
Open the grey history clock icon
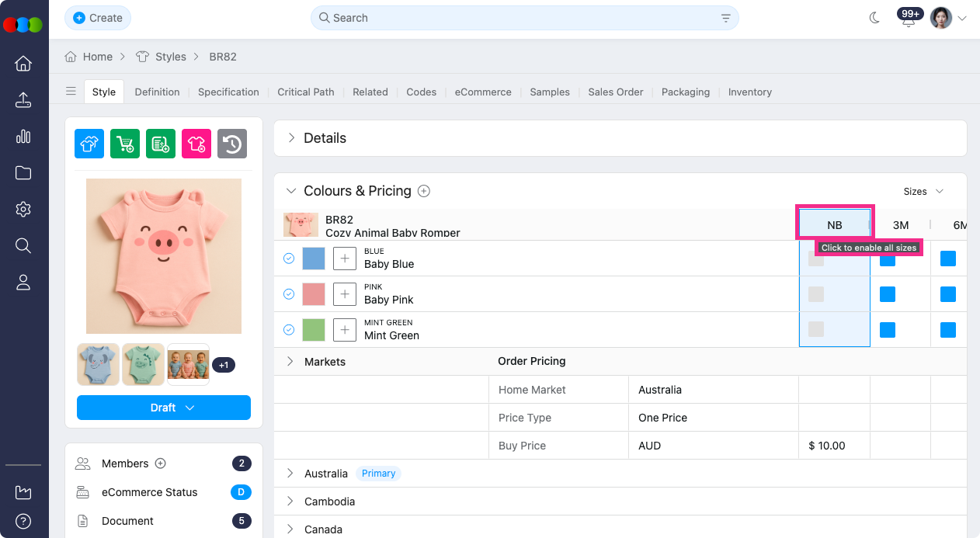[x=232, y=144]
